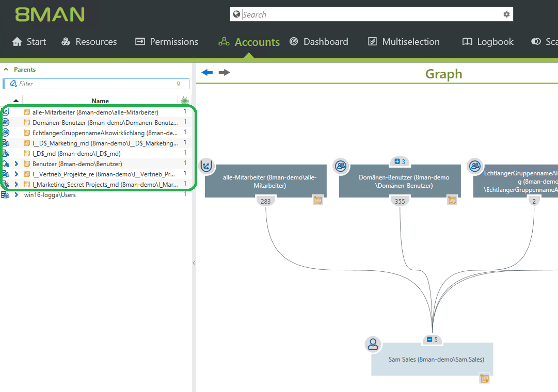
Task: Click the globe icon in the search box
Action: (236, 14)
